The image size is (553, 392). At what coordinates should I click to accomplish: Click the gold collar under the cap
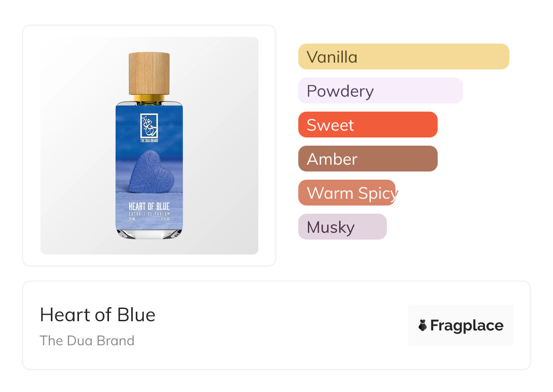(149, 98)
